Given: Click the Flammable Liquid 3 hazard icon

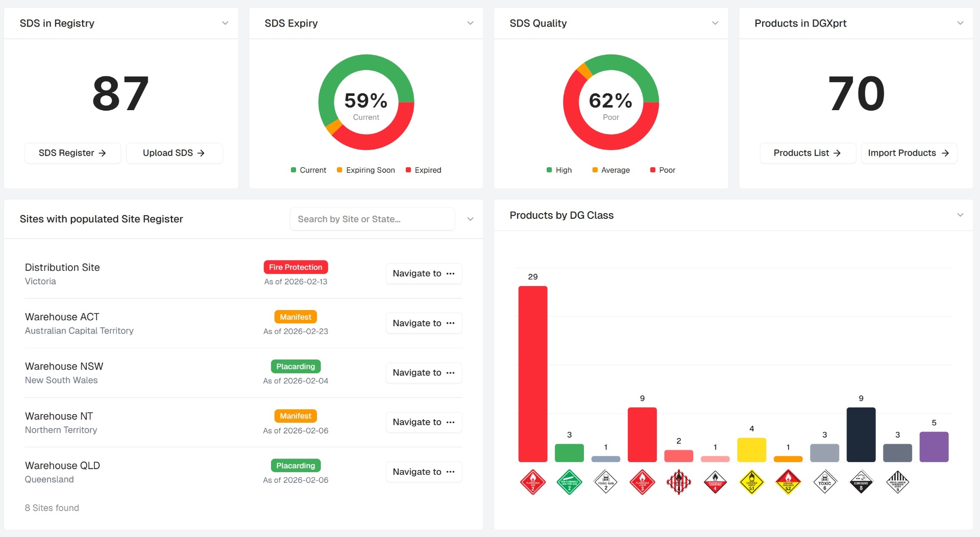Looking at the screenshot, I should [642, 482].
